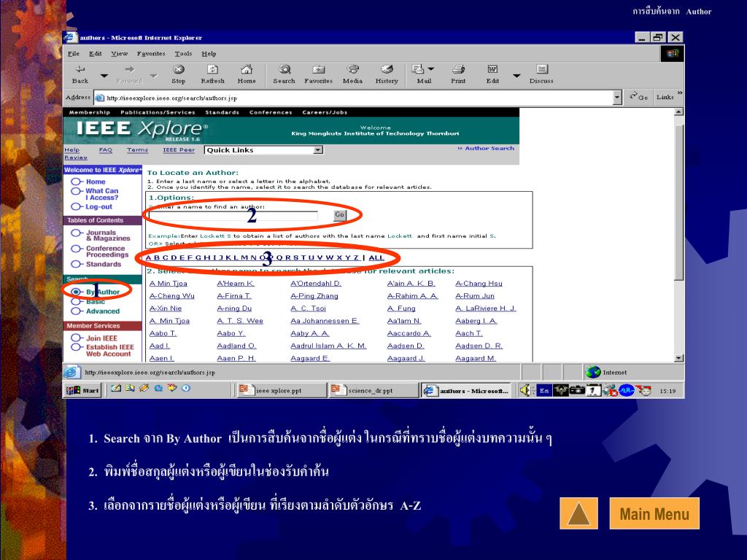This screenshot has height=560, width=747.
Task: Click the Membership nav tab
Action: tap(90, 112)
